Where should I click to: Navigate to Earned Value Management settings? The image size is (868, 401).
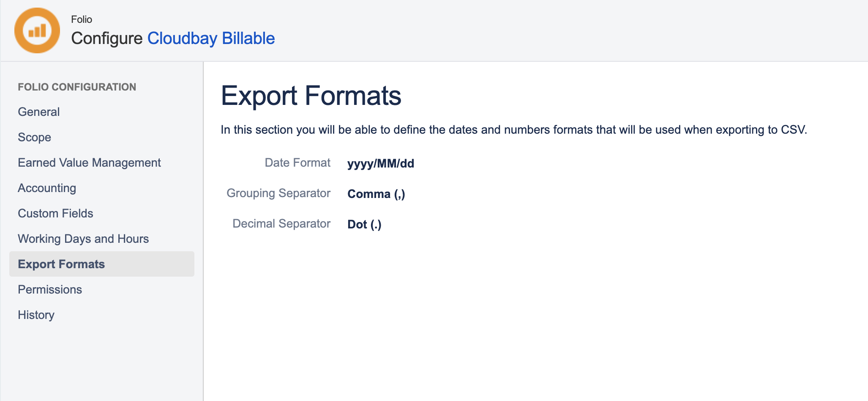click(89, 162)
